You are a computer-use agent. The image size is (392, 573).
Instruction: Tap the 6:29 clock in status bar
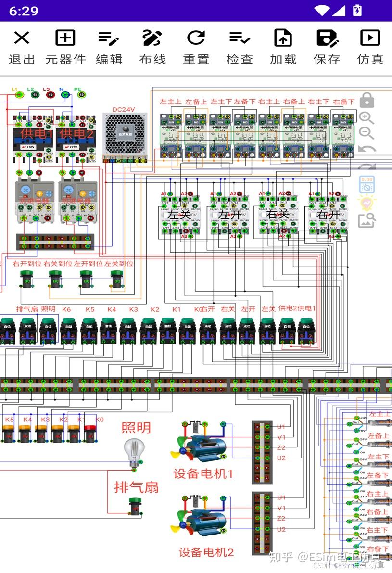click(x=24, y=11)
